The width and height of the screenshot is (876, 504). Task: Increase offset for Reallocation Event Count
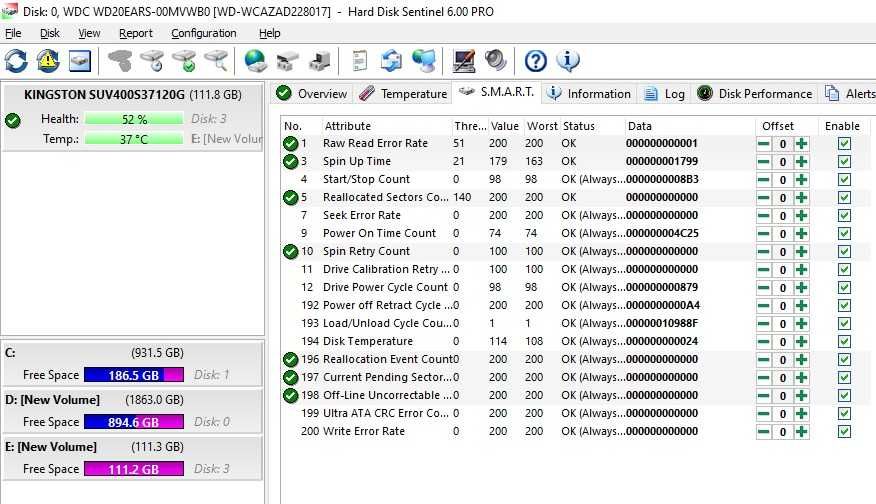(802, 359)
